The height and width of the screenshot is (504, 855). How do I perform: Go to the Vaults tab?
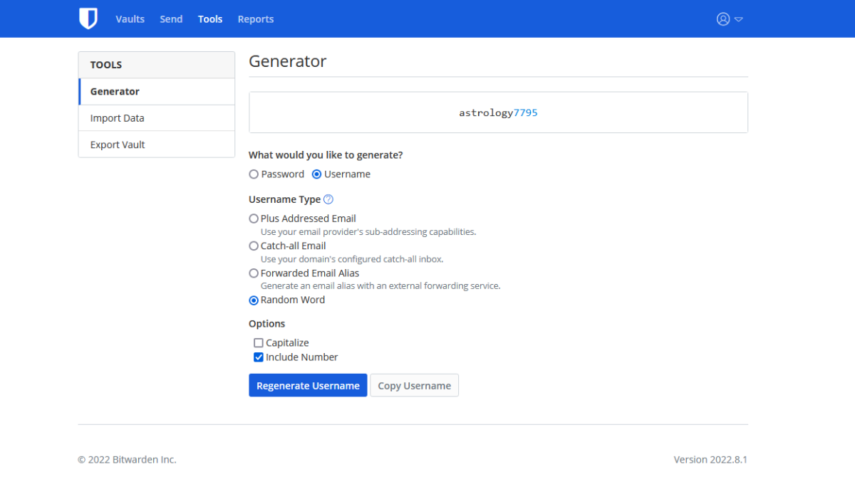tap(130, 19)
